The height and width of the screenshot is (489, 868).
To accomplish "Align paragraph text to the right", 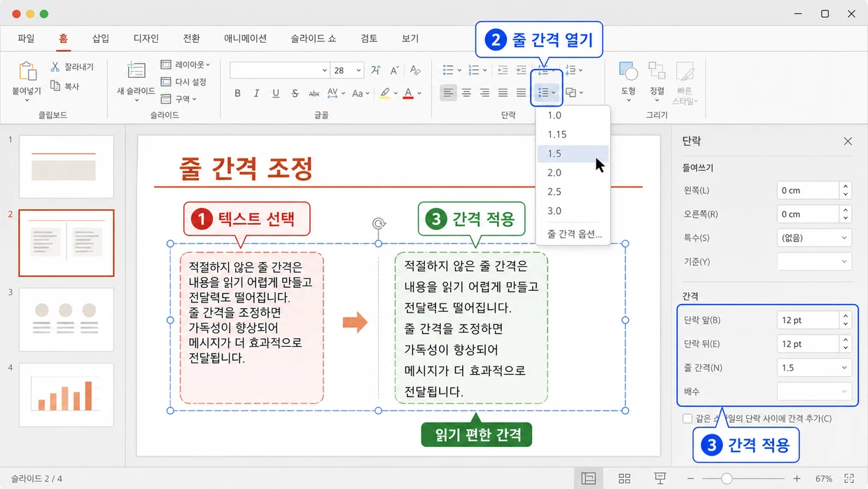I will click(x=484, y=92).
